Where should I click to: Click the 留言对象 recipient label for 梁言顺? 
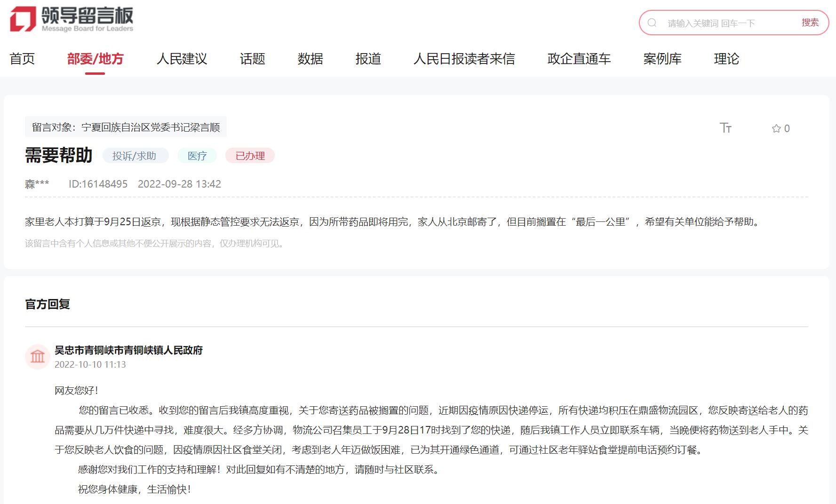pos(126,127)
